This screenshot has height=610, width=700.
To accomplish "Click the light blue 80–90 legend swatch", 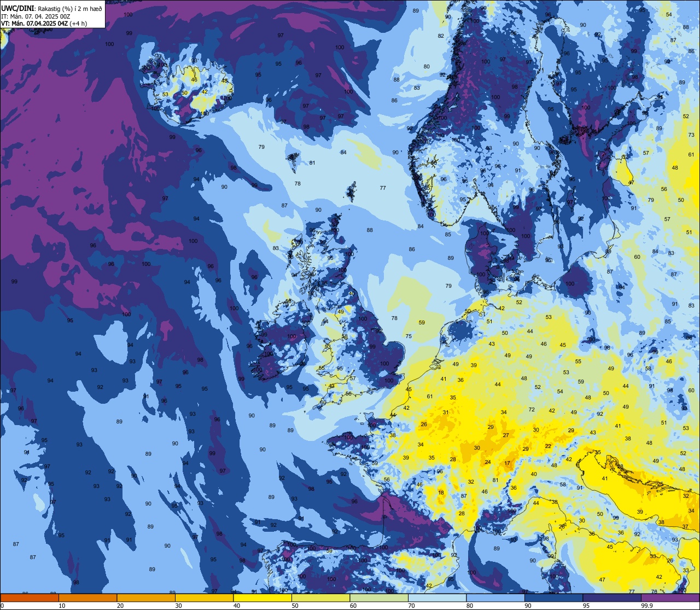I will pos(495,598).
